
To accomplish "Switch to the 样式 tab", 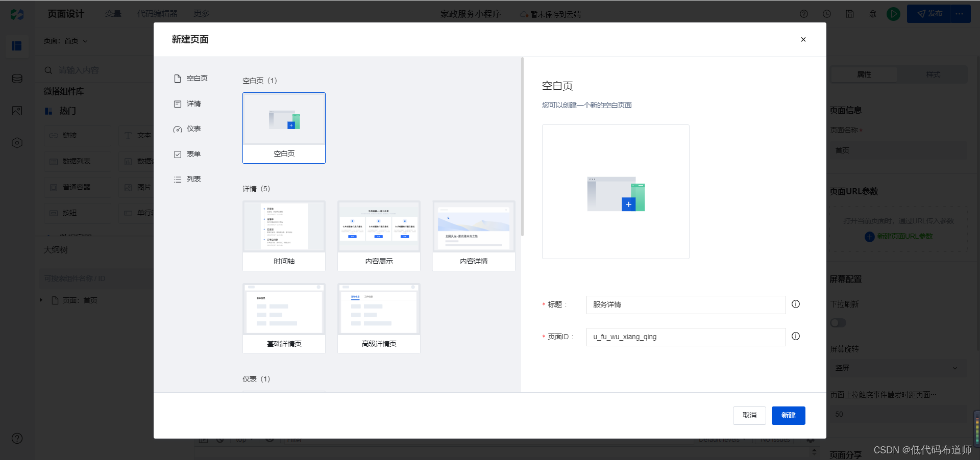I will 933,75.
